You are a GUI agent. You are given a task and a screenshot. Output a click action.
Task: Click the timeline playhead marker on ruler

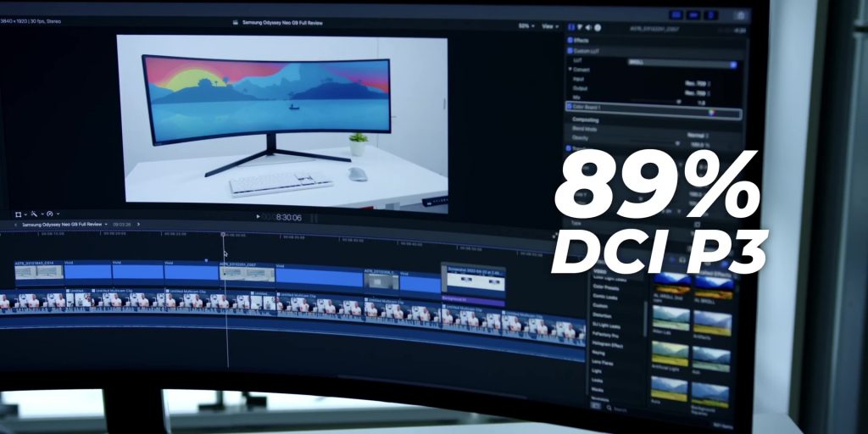tap(223, 235)
